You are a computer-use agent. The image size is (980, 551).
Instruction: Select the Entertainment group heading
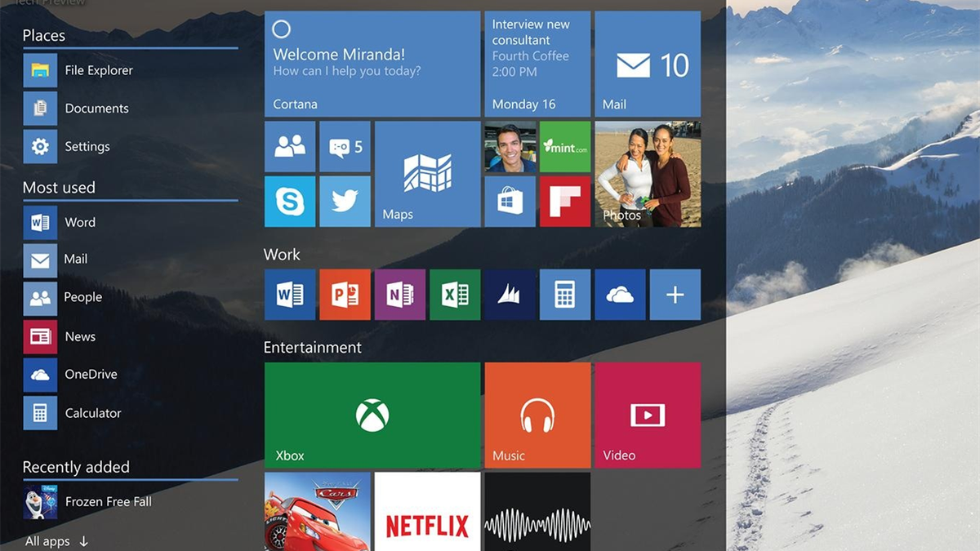312,348
